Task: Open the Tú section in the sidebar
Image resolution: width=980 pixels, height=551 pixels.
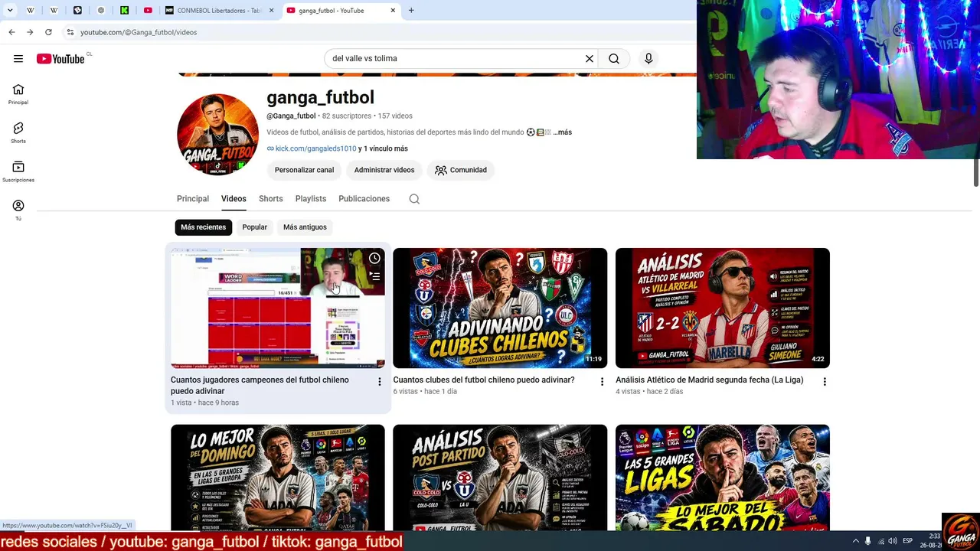Action: (18, 210)
